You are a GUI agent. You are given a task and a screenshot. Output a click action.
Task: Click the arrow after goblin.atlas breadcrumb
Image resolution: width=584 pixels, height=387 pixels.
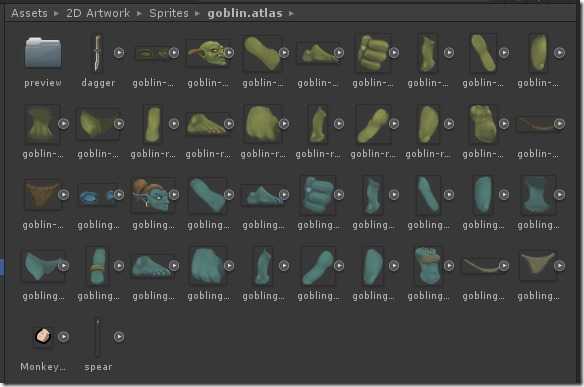pos(291,13)
